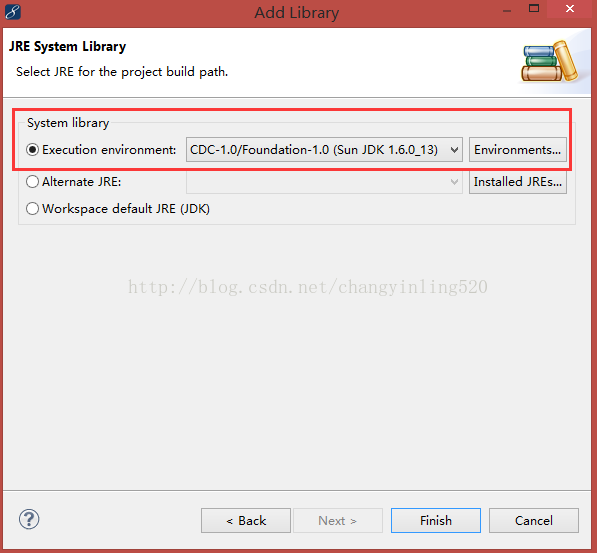Open the Alternate JRE dropdown
This screenshot has width=597, height=553.
[x=324, y=182]
